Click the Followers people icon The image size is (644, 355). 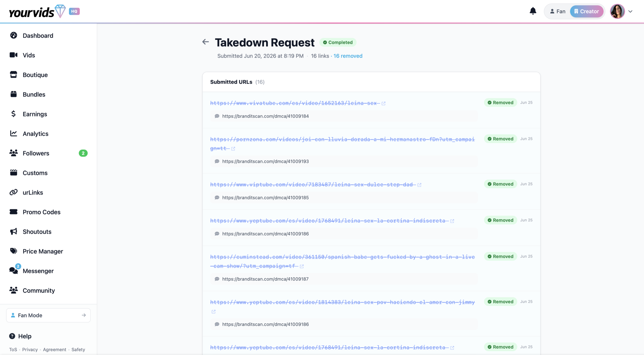coord(14,153)
